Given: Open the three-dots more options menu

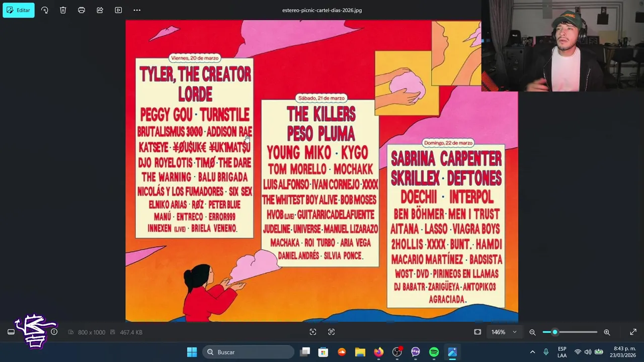Looking at the screenshot, I should coord(137,10).
